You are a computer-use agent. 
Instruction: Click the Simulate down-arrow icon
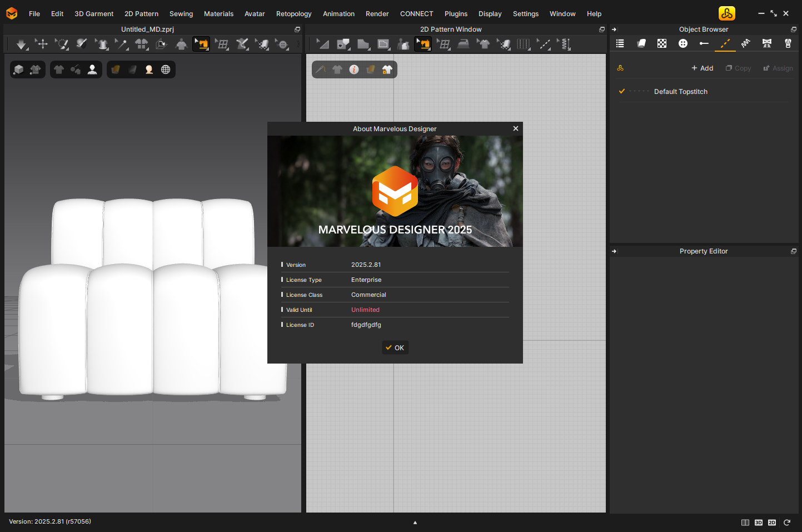pyautogui.click(x=21, y=44)
